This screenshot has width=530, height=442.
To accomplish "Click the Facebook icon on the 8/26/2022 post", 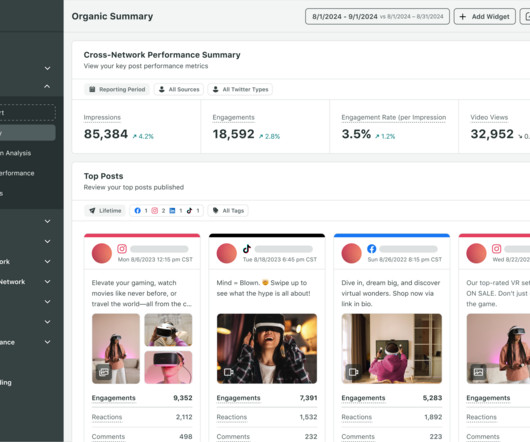I will (372, 249).
